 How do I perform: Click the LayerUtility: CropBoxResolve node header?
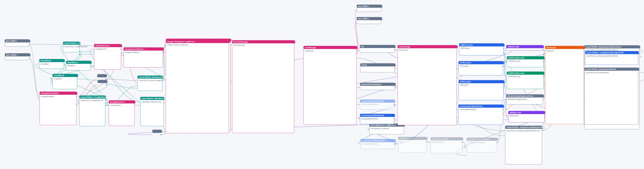tap(72, 43)
